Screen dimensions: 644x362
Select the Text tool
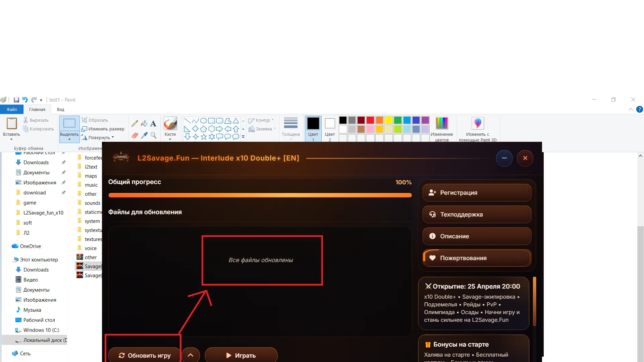point(153,124)
